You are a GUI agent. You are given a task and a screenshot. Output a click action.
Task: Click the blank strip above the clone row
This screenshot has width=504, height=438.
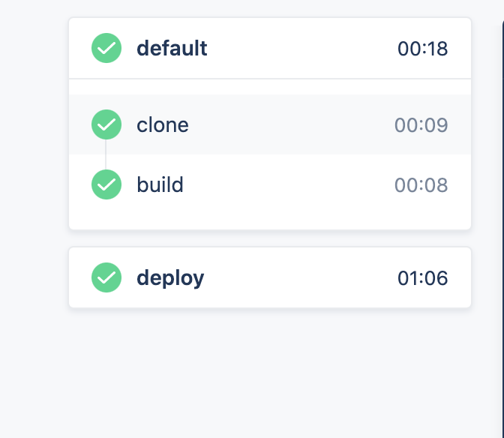pos(270,87)
